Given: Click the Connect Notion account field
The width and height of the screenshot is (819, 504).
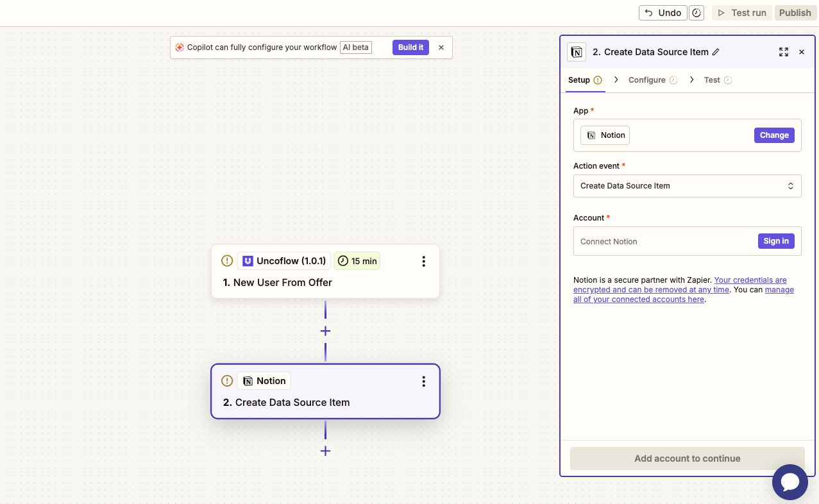Looking at the screenshot, I should click(x=687, y=241).
